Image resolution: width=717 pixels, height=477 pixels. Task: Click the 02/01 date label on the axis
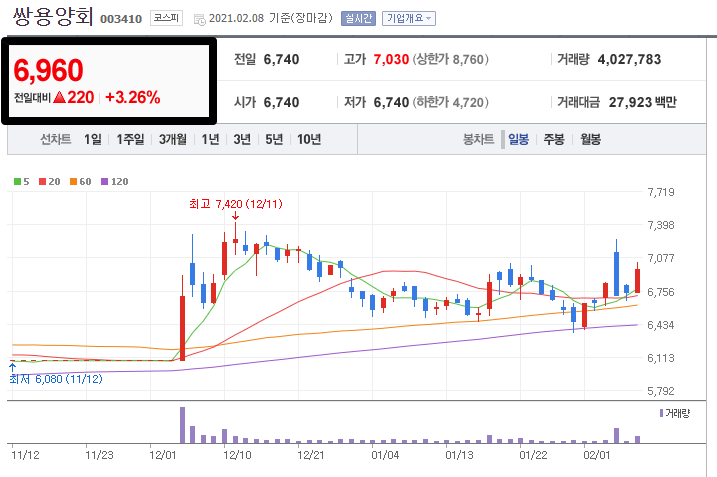[x=597, y=455]
